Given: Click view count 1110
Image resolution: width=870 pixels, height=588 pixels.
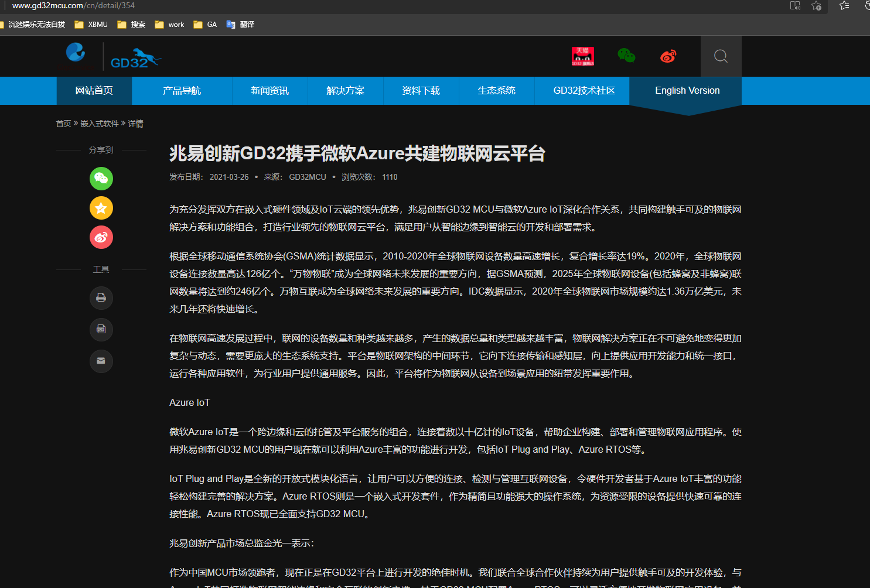Looking at the screenshot, I should 390,177.
